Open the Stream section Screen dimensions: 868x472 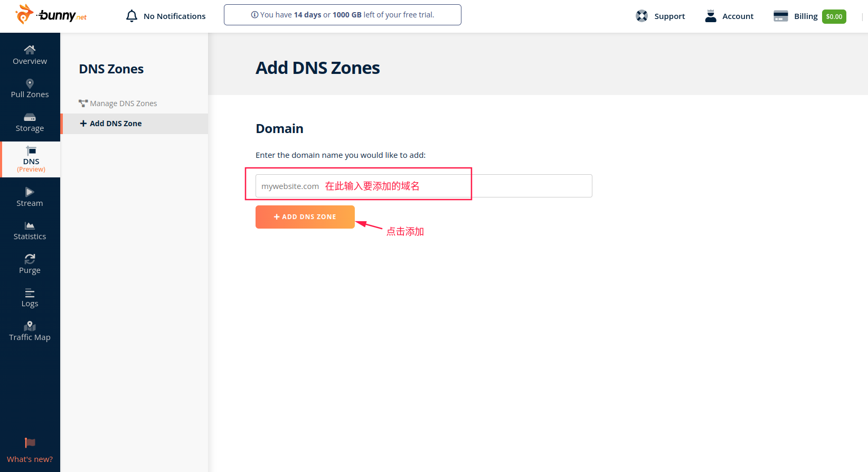click(x=30, y=197)
